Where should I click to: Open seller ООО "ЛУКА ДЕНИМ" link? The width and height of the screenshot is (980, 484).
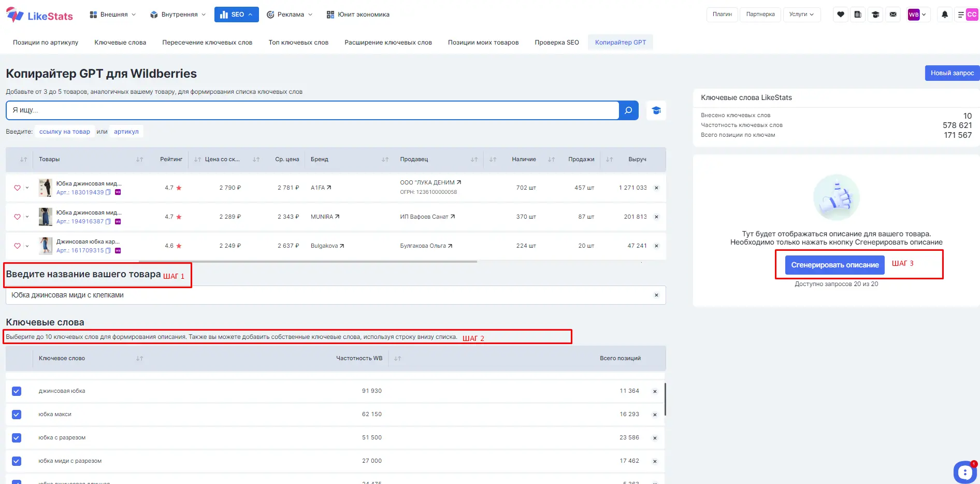(430, 182)
